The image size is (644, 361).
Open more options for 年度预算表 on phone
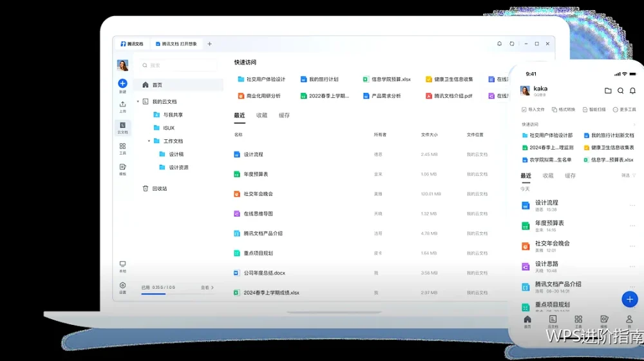[632, 226]
